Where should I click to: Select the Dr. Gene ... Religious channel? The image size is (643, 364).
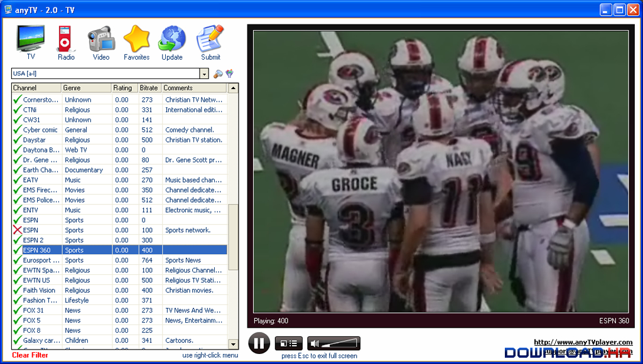[x=120, y=160]
